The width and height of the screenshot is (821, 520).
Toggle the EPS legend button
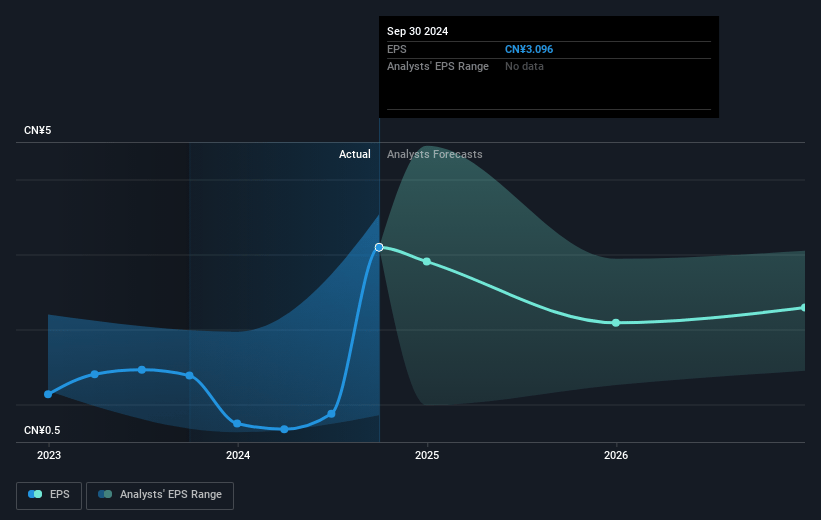[x=49, y=495]
